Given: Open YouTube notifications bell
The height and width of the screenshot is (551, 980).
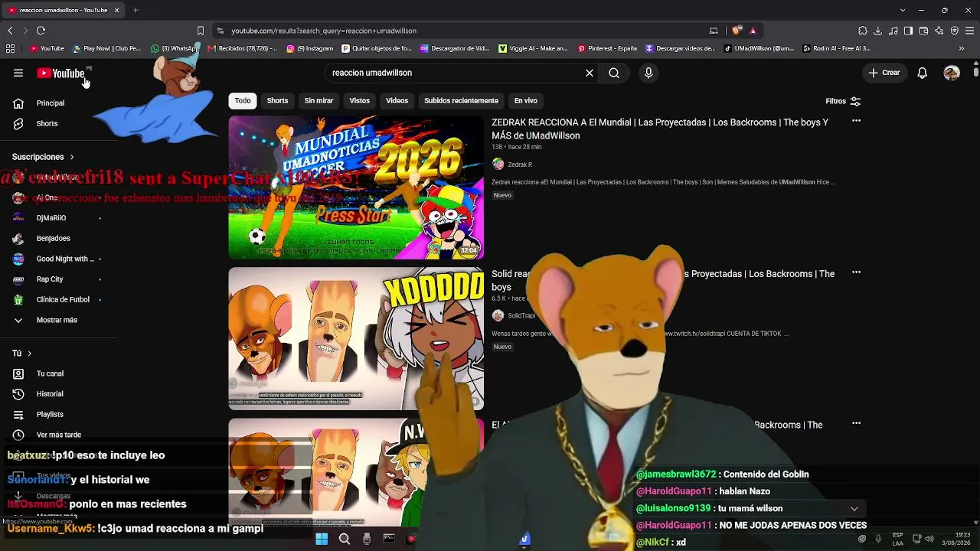Looking at the screenshot, I should coord(923,73).
